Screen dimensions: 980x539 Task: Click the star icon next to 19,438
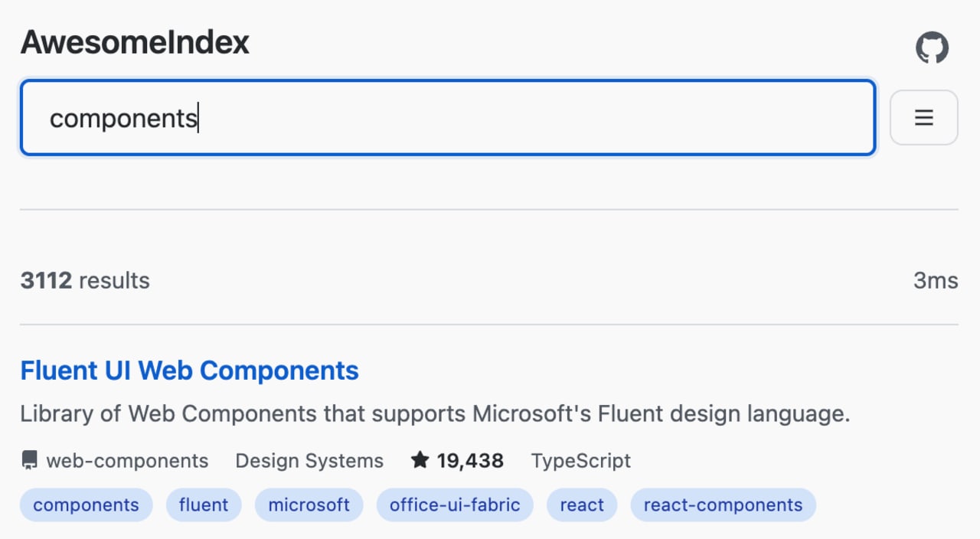click(420, 460)
